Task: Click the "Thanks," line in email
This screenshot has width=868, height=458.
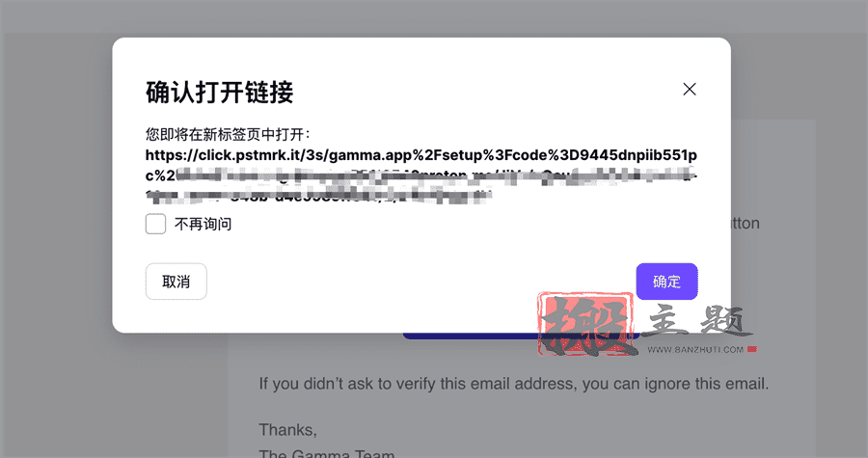Action: coord(287,430)
